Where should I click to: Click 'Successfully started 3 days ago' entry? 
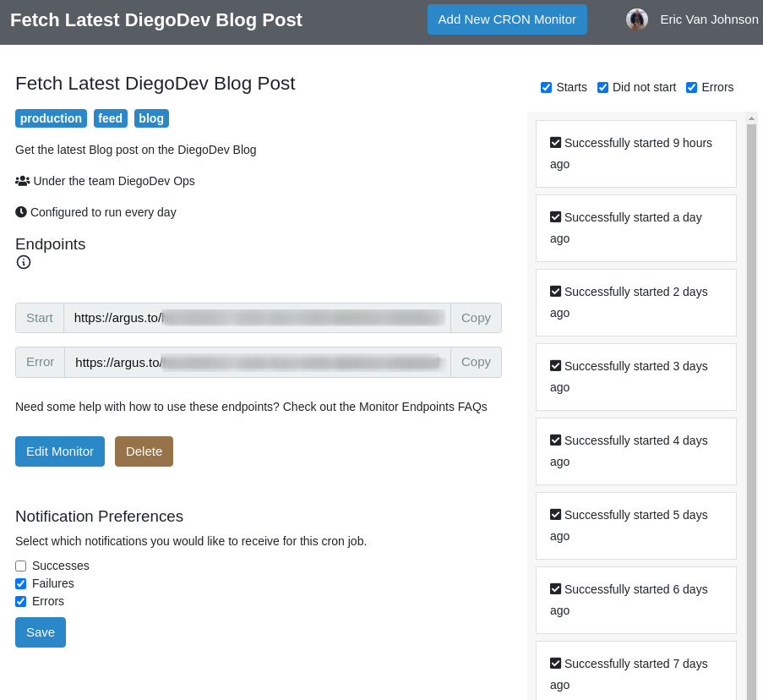pos(636,377)
